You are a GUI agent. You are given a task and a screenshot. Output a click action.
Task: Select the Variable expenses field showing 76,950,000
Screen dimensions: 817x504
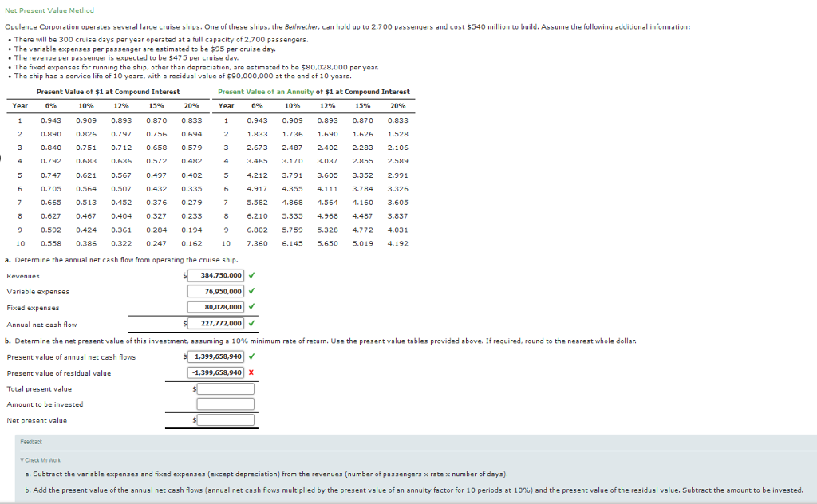[215, 292]
